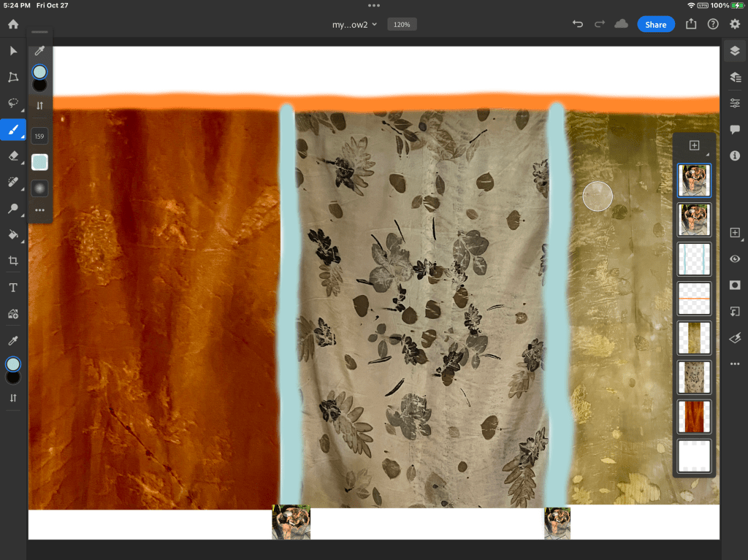Open the three-dot menu on right taskbar
The height and width of the screenshot is (560, 748).
pyautogui.click(x=735, y=364)
